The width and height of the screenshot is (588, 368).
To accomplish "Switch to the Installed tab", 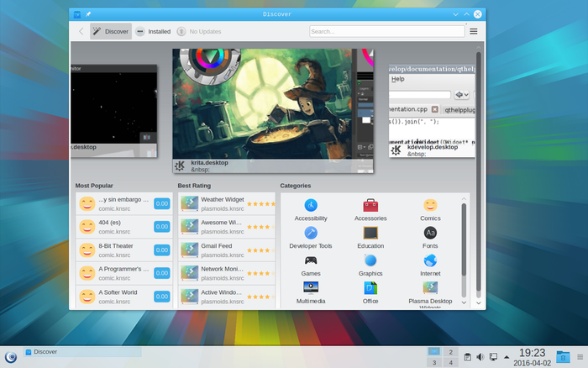I will click(153, 31).
